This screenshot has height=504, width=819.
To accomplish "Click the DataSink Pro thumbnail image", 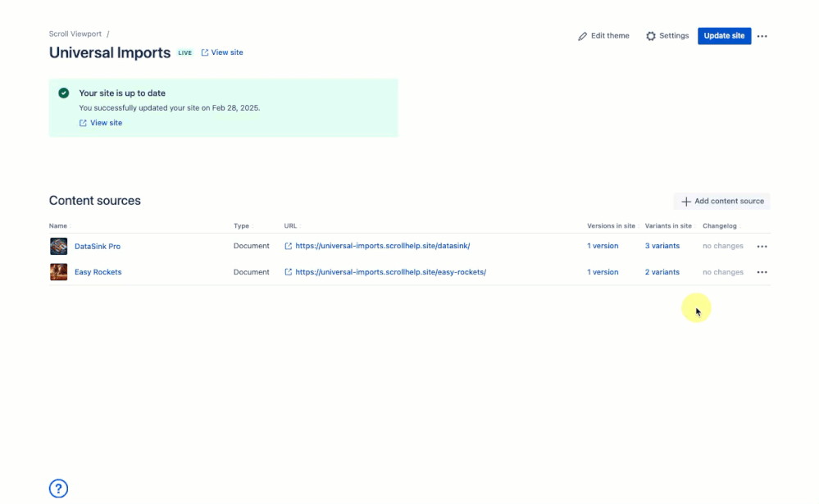I will pyautogui.click(x=58, y=246).
